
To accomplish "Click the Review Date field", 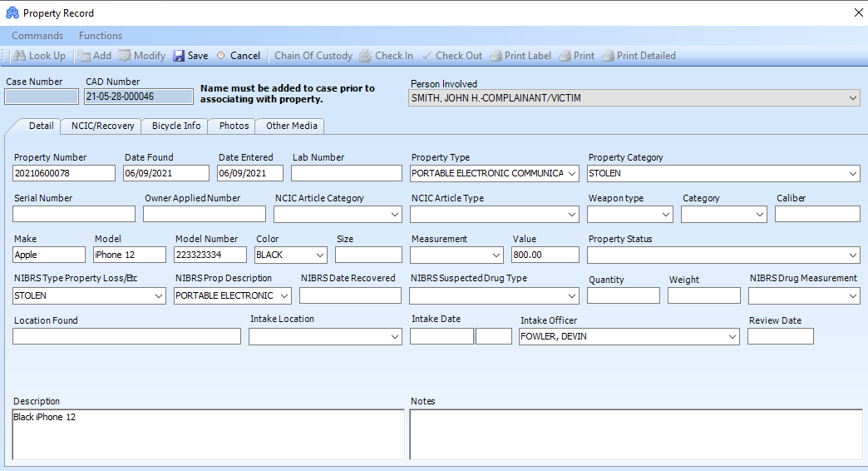I will pyautogui.click(x=781, y=336).
